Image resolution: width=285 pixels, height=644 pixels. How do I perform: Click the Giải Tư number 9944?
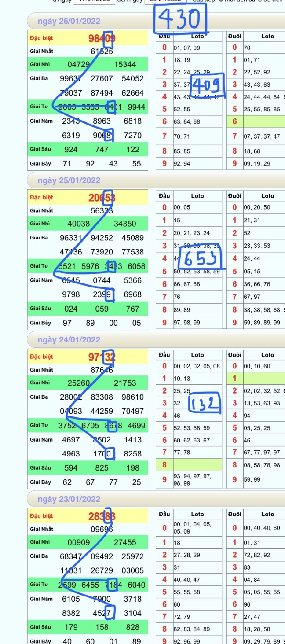coord(136,107)
